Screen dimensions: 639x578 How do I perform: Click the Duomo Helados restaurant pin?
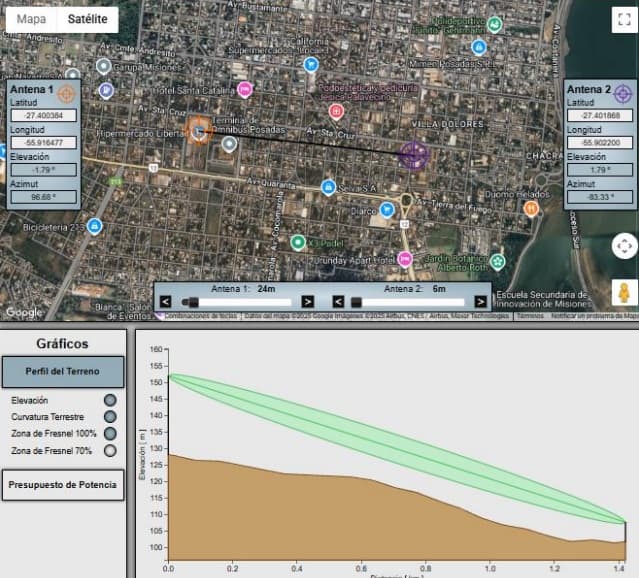tap(531, 209)
